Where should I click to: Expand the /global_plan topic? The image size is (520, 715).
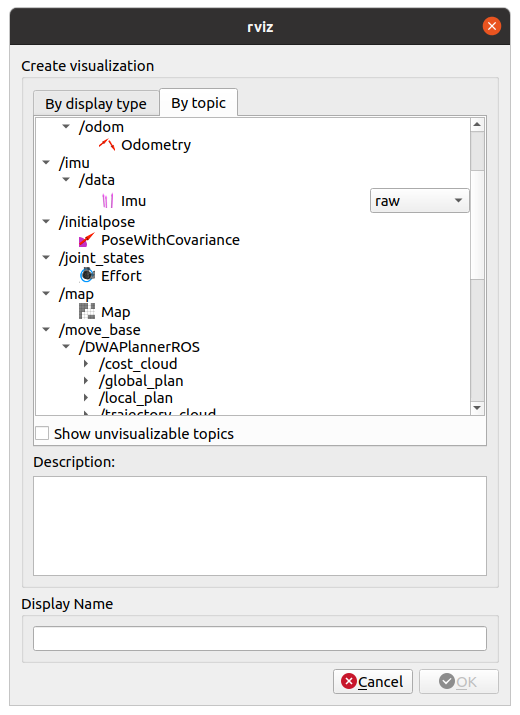coord(86,381)
